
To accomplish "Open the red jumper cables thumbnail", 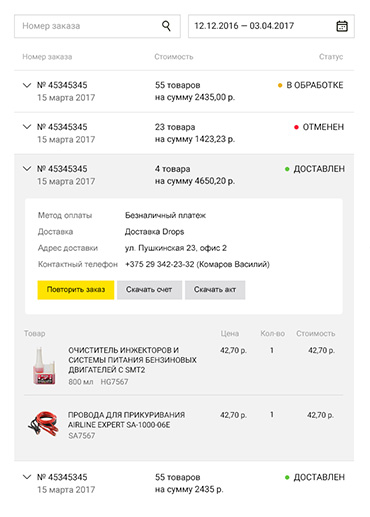I will pyautogui.click(x=43, y=424).
